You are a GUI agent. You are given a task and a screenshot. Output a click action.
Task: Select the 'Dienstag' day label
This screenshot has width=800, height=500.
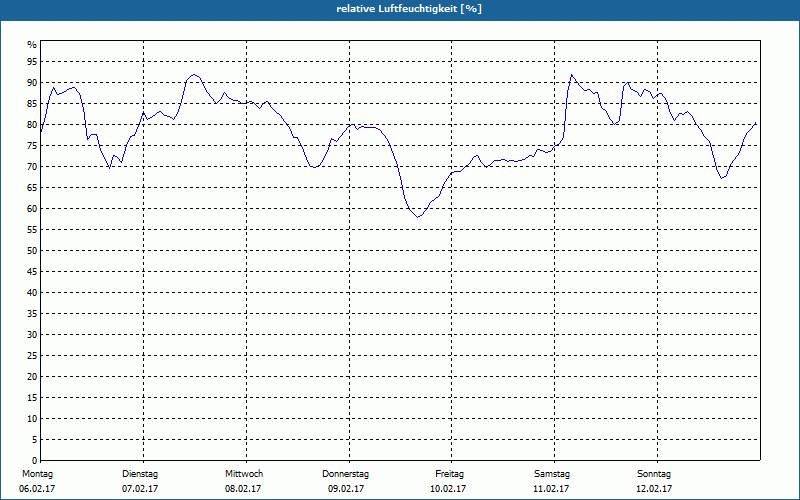[140, 474]
